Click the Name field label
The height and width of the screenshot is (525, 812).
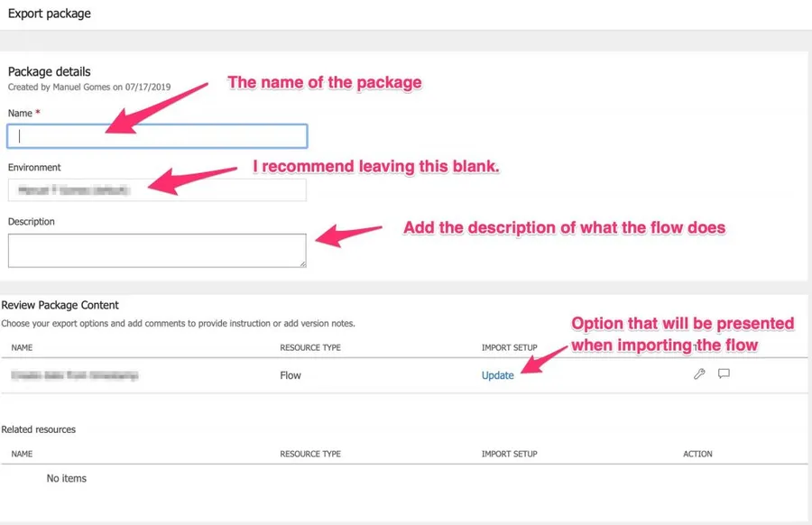point(20,114)
